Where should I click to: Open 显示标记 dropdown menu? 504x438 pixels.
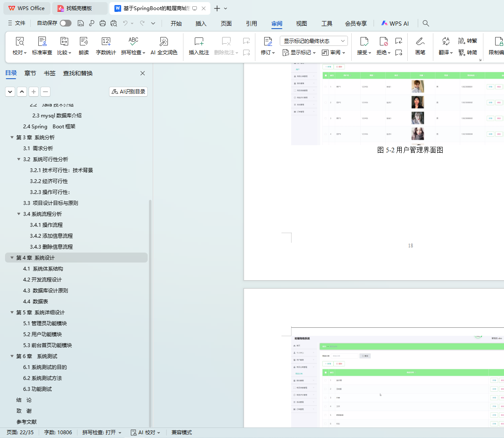[x=299, y=52]
